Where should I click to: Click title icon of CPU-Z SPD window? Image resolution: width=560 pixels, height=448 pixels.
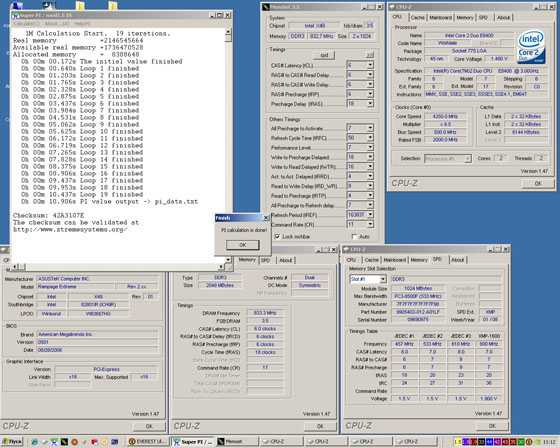point(346,249)
